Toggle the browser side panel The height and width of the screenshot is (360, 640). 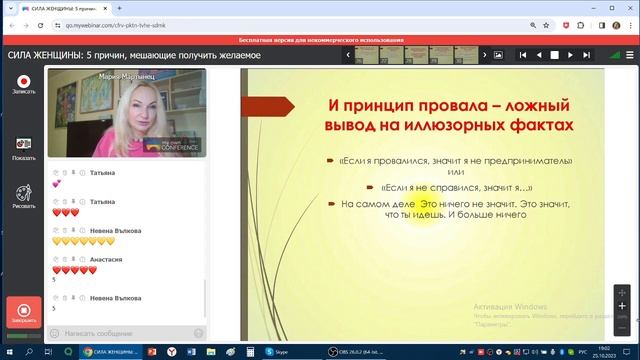[x=602, y=25]
